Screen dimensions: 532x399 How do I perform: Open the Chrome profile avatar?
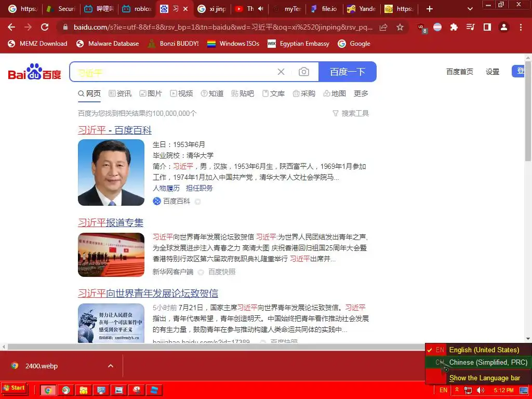(x=504, y=27)
